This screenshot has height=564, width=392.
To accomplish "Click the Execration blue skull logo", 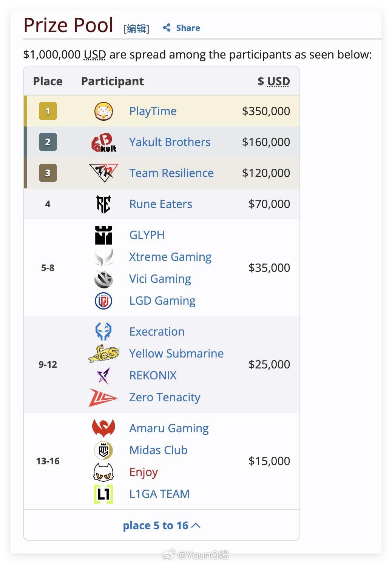I will [103, 332].
